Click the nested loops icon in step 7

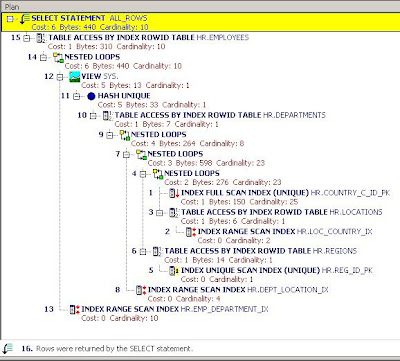point(141,154)
